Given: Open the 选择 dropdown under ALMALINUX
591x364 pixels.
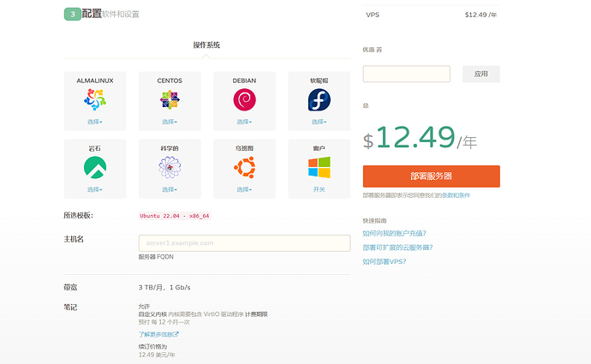Looking at the screenshot, I should 95,122.
